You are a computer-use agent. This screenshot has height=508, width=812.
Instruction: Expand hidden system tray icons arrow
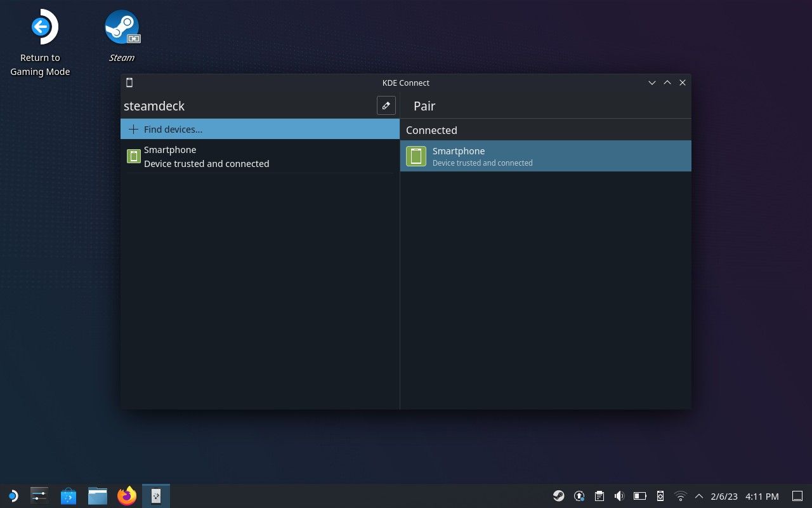[x=699, y=496]
